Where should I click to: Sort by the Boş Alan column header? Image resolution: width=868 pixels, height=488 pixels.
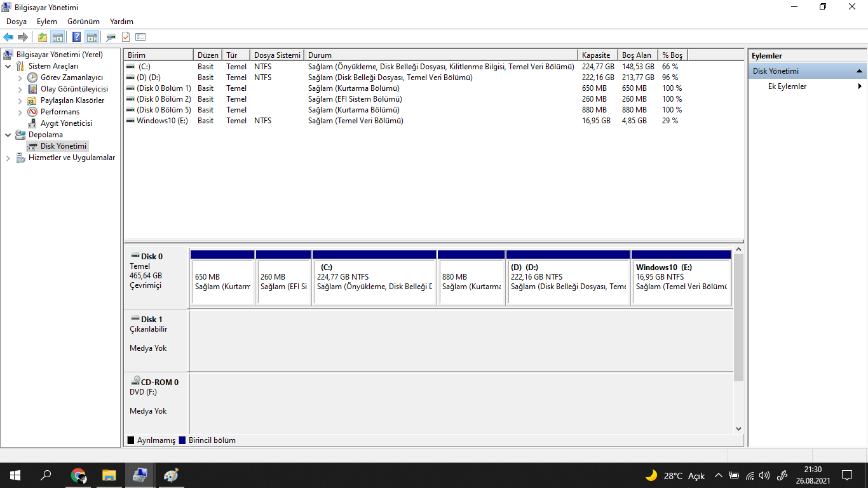pos(638,55)
